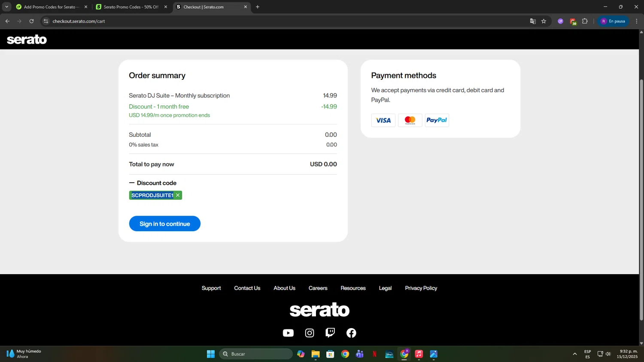Viewport: 644px width, 362px height.
Task: Open Microsoft Teams from taskbar
Action: [360, 354]
